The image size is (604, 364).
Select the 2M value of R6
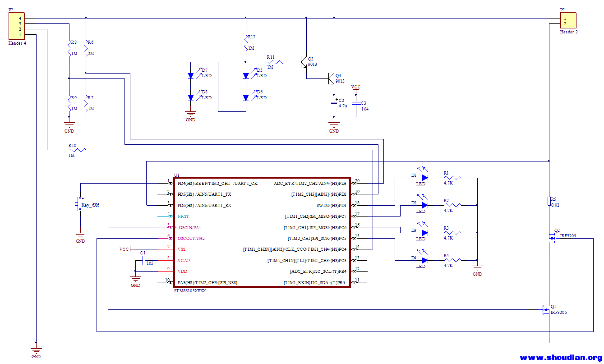click(92, 53)
